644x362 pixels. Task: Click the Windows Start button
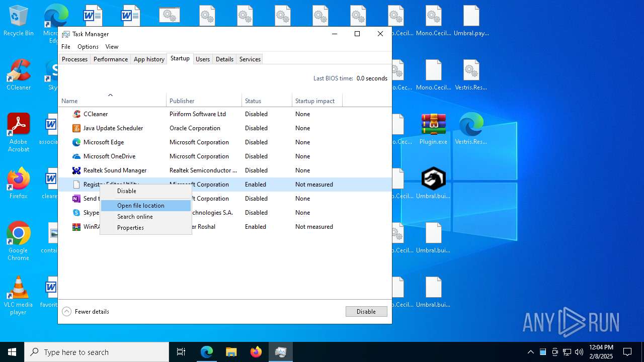pyautogui.click(x=12, y=352)
